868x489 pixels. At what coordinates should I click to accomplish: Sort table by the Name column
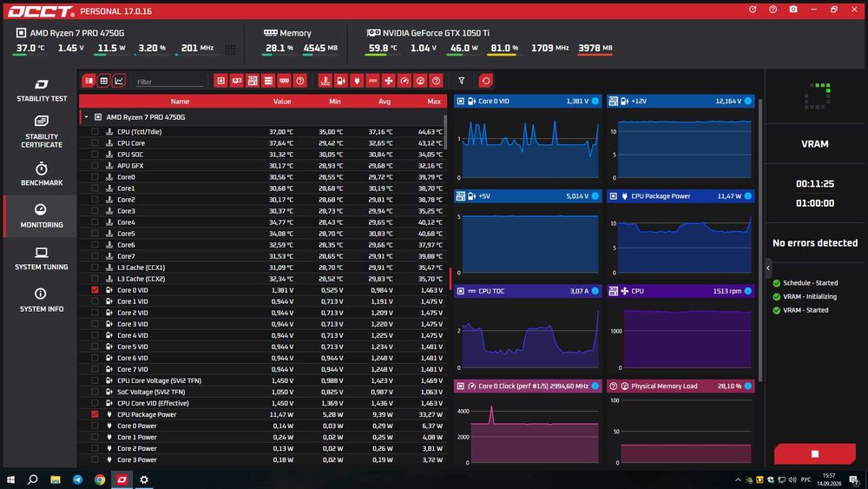tap(180, 102)
